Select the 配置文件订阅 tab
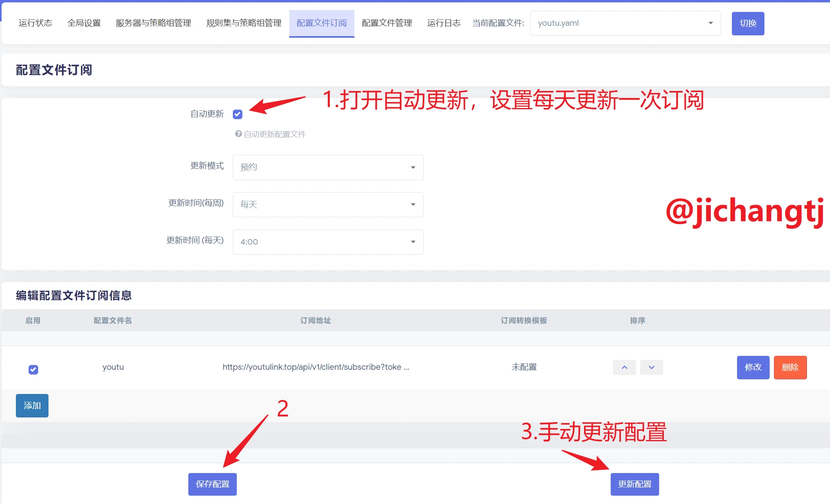Screen dimensions: 830x504 point(321,23)
